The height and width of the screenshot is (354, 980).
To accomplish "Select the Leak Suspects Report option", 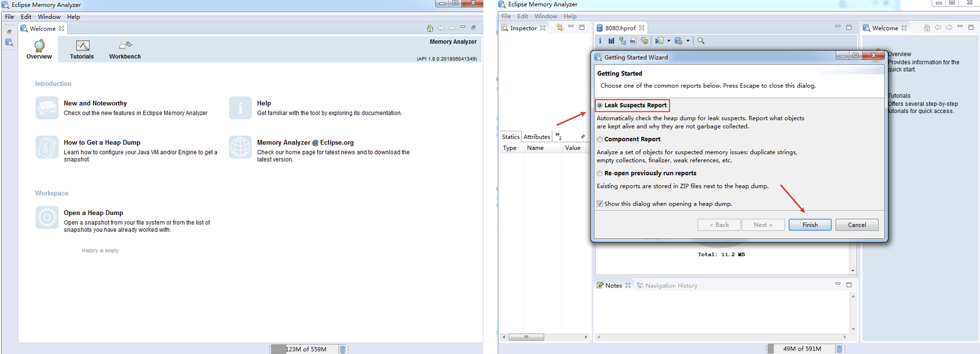I will [600, 105].
